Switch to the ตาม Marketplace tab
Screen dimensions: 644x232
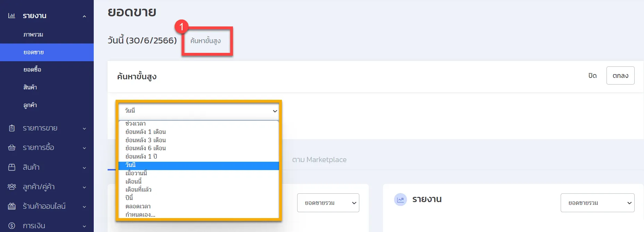[x=319, y=160]
